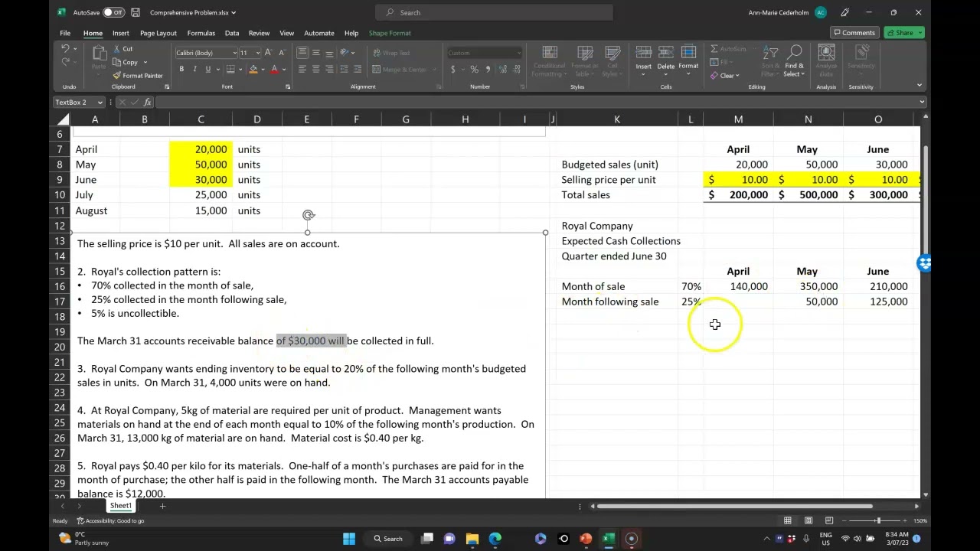Viewport: 980px width, 551px height.
Task: Toggle AutoSave switch
Action: pos(113,12)
